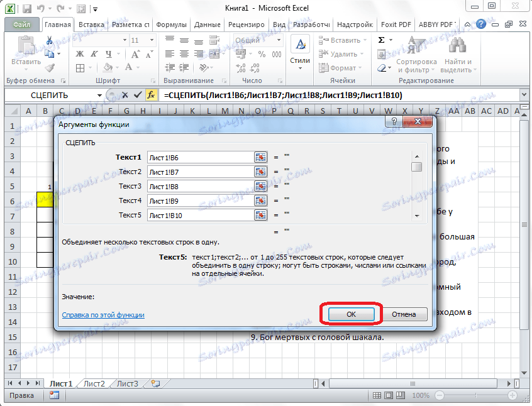Click the Decrease Indent icon
The height and width of the screenshot is (406, 532).
pos(170,68)
